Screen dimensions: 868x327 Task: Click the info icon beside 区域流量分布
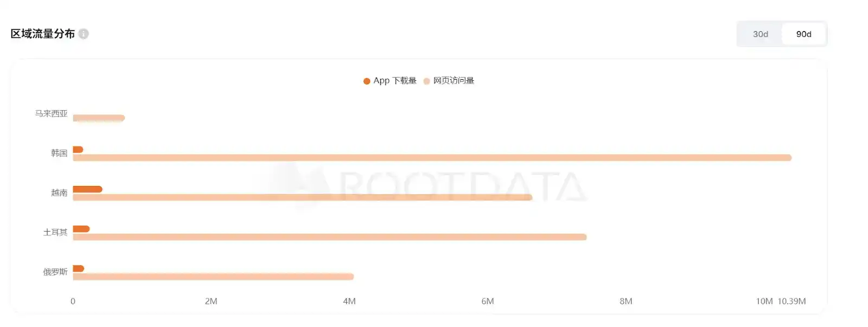[x=84, y=34]
